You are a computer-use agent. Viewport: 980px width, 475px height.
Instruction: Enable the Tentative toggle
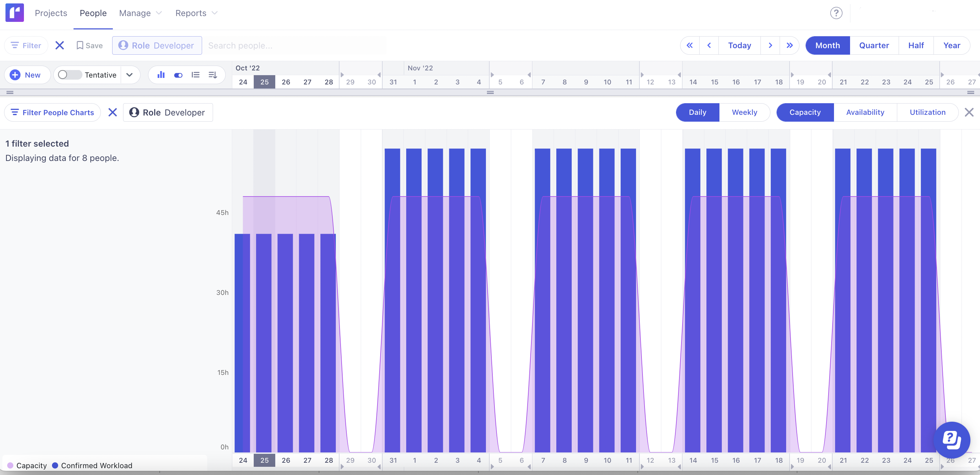pyautogui.click(x=69, y=74)
